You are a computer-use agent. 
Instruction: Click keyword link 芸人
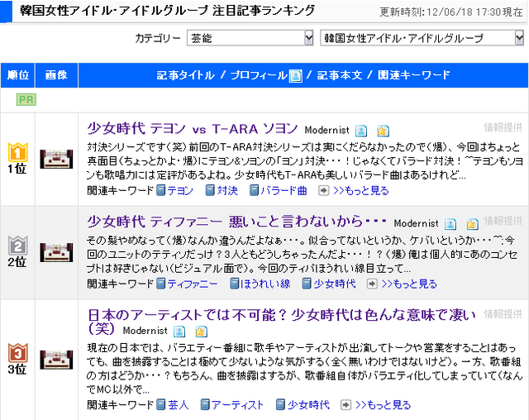(x=179, y=404)
